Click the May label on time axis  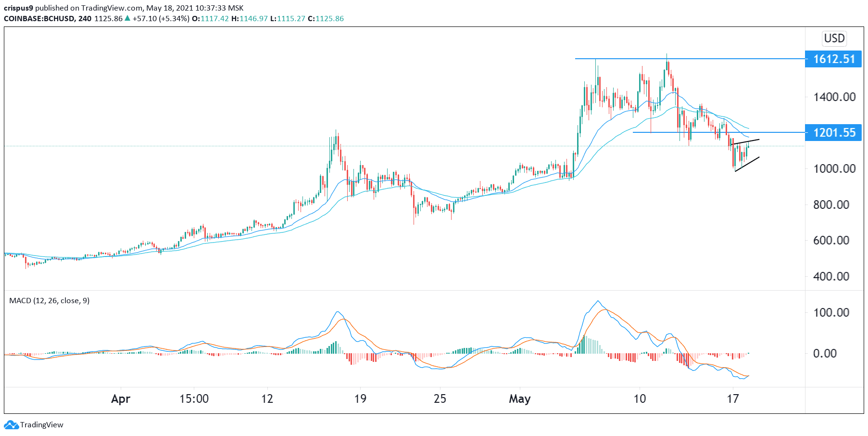pyautogui.click(x=520, y=399)
